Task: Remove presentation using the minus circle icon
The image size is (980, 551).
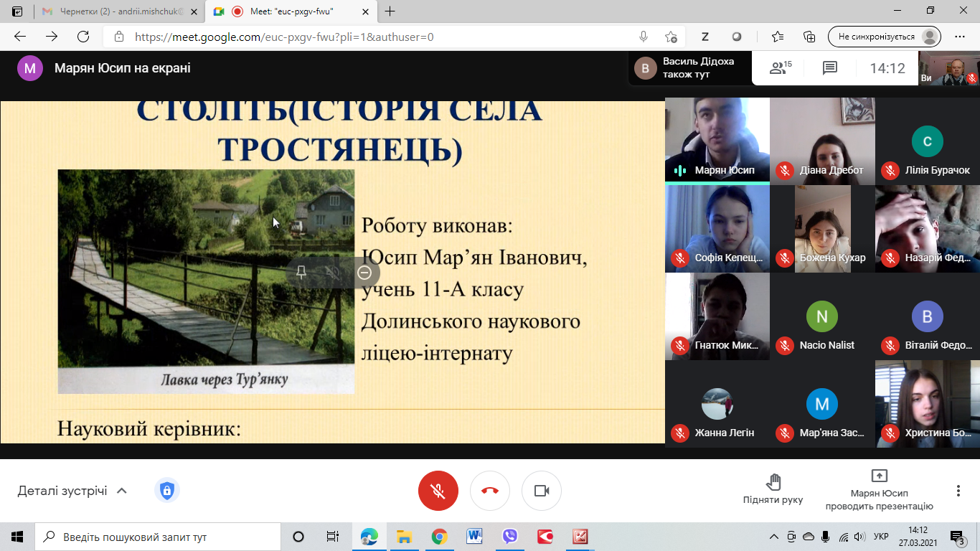Action: 364,273
